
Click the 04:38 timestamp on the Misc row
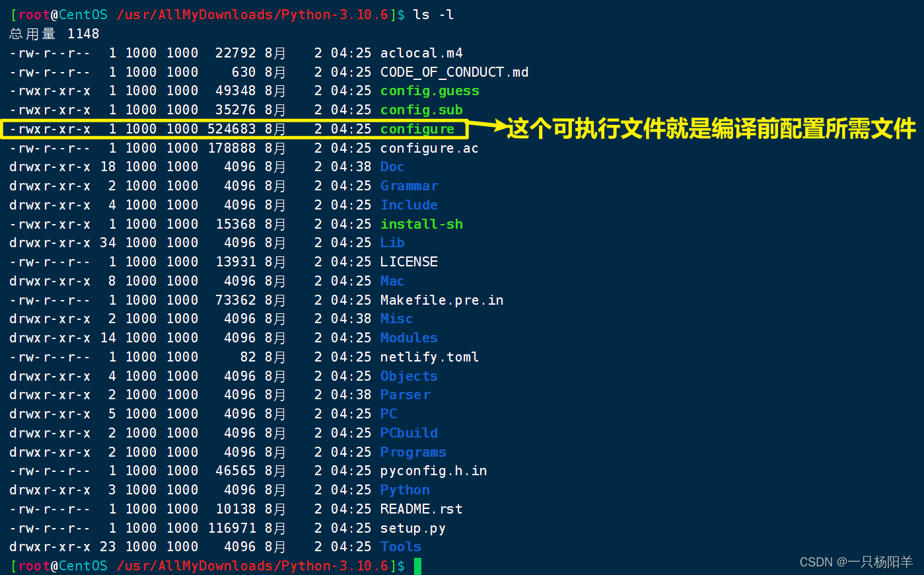tap(351, 319)
